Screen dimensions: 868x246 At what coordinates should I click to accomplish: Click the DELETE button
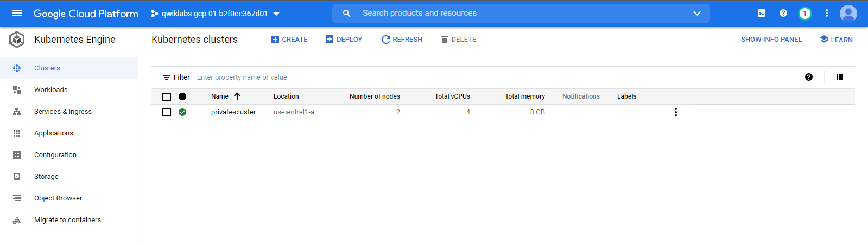[458, 40]
